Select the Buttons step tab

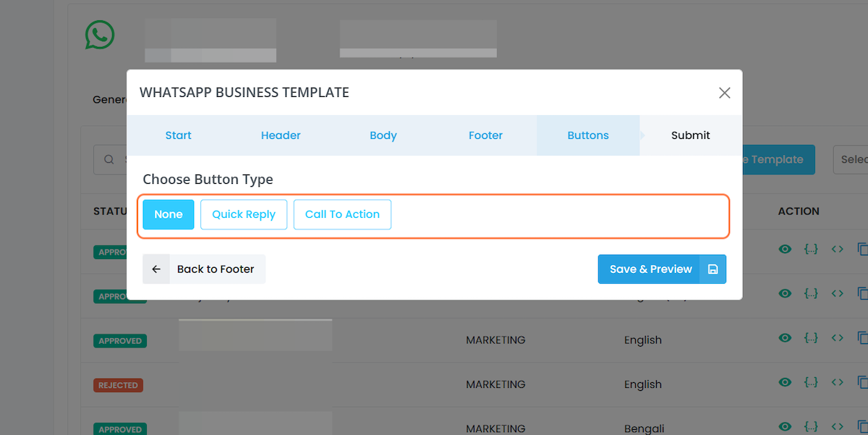click(588, 135)
